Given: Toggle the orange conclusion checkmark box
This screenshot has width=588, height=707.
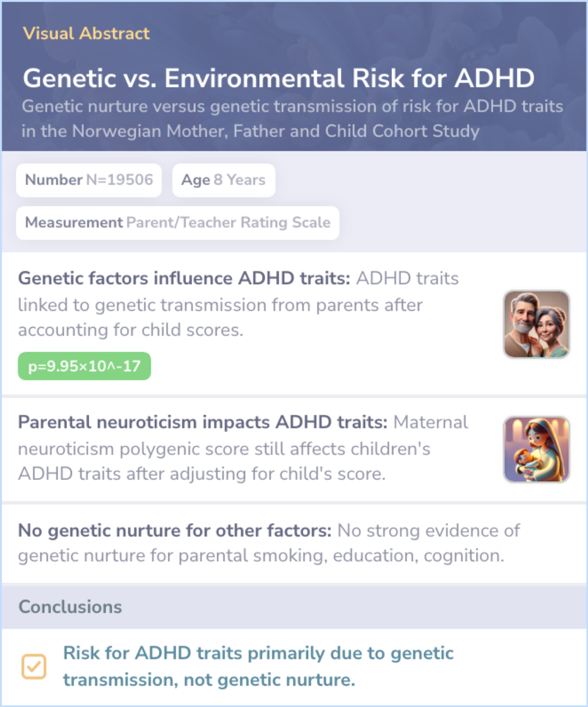Looking at the screenshot, I should pyautogui.click(x=34, y=666).
